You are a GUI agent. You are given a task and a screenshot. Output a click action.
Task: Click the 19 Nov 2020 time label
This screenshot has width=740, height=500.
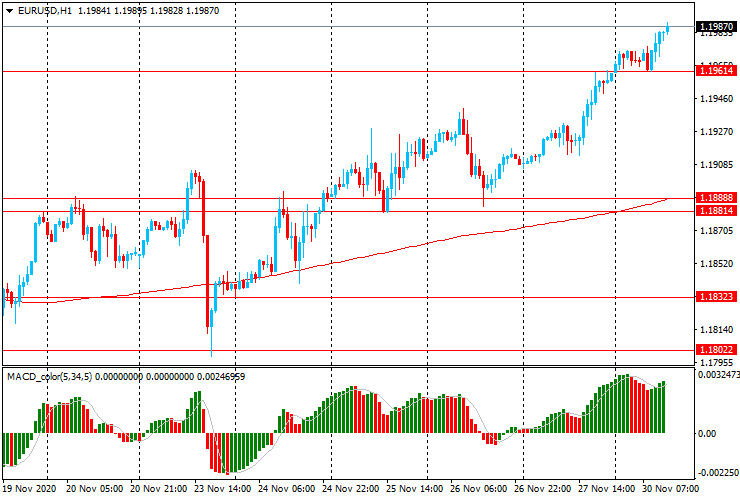(x=29, y=488)
